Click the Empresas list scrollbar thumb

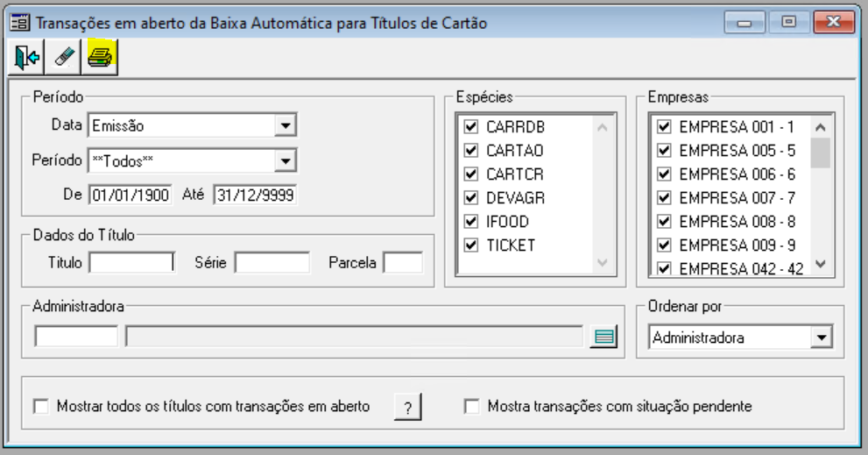(821, 153)
